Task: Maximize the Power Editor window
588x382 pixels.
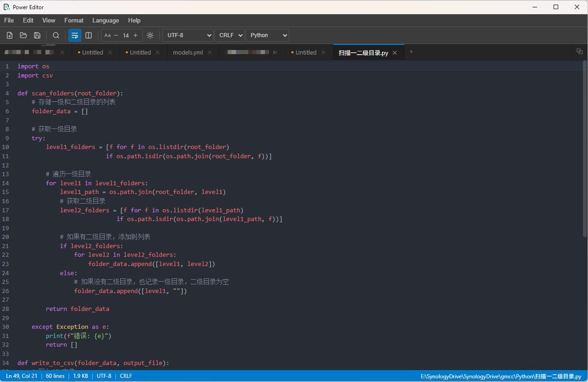Action: pyautogui.click(x=556, y=7)
